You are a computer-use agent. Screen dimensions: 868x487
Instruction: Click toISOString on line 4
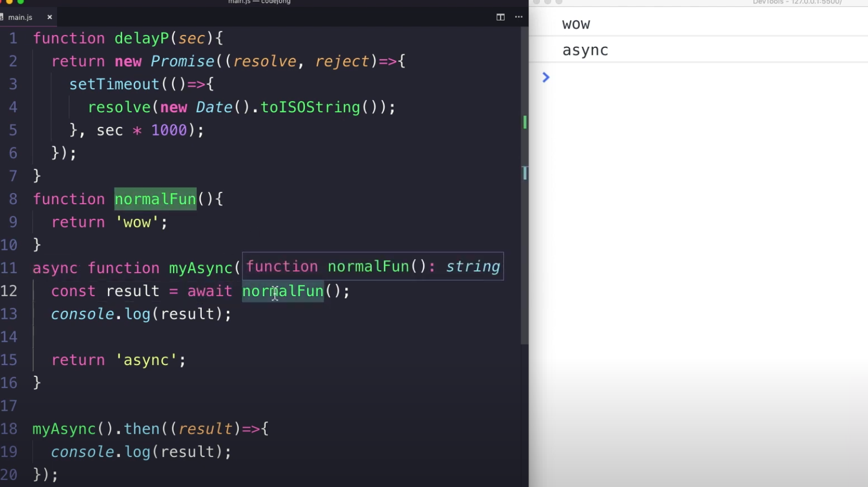point(310,108)
